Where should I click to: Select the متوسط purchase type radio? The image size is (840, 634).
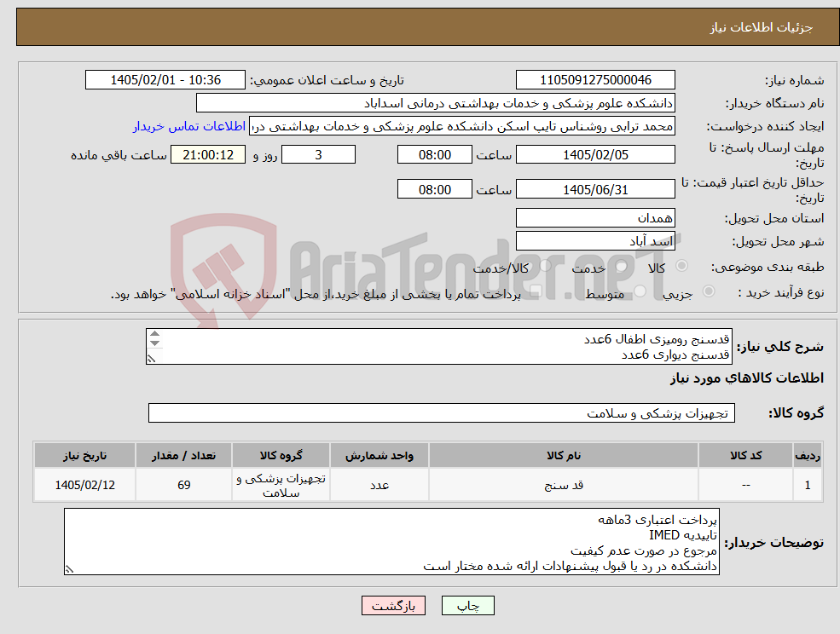pyautogui.click(x=640, y=291)
